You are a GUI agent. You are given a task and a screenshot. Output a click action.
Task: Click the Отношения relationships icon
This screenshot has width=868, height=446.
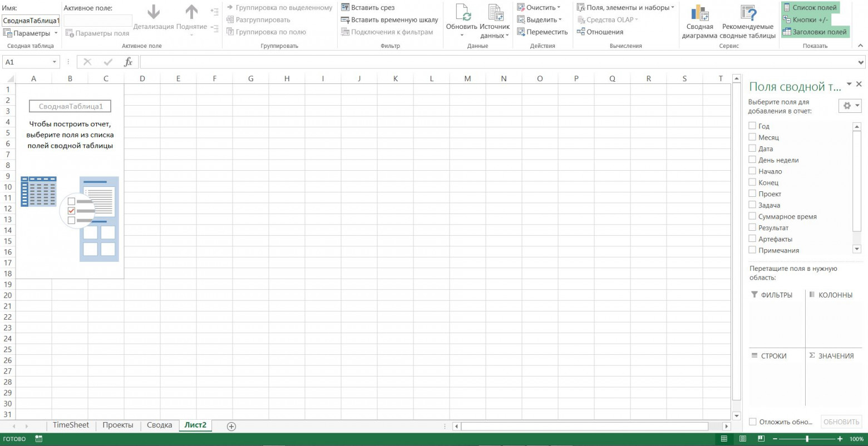pyautogui.click(x=581, y=32)
